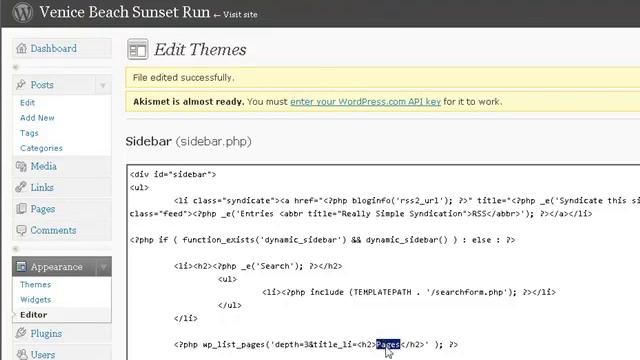Click the Media icon in sidebar
The height and width of the screenshot is (360, 640).
[x=21, y=166]
